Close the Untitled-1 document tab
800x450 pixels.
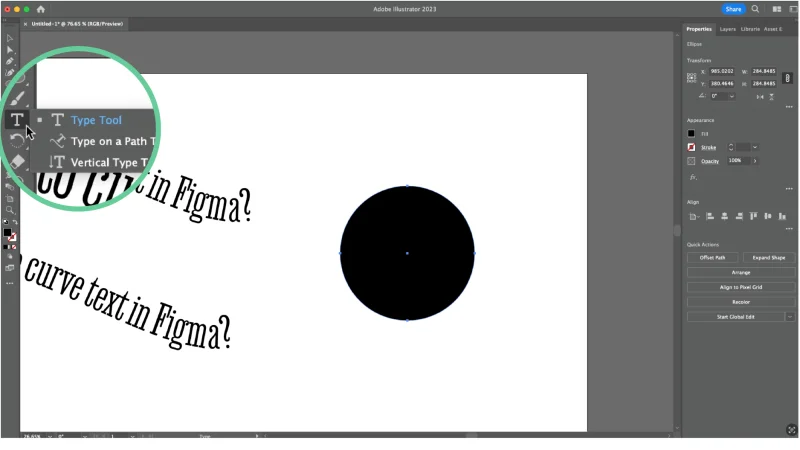[x=25, y=24]
